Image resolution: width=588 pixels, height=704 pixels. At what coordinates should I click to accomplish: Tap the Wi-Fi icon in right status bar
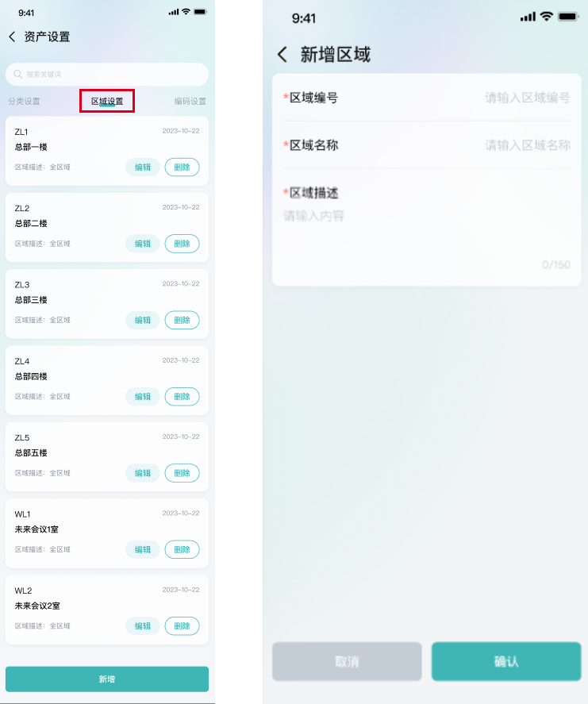[546, 17]
